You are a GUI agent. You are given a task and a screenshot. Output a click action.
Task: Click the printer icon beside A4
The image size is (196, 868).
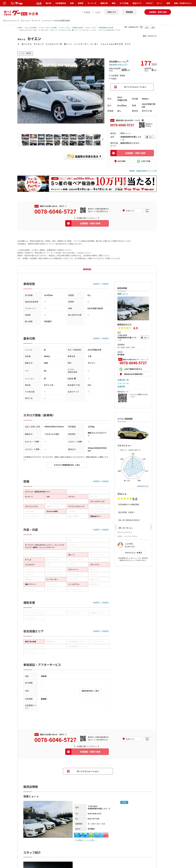[141, 27]
